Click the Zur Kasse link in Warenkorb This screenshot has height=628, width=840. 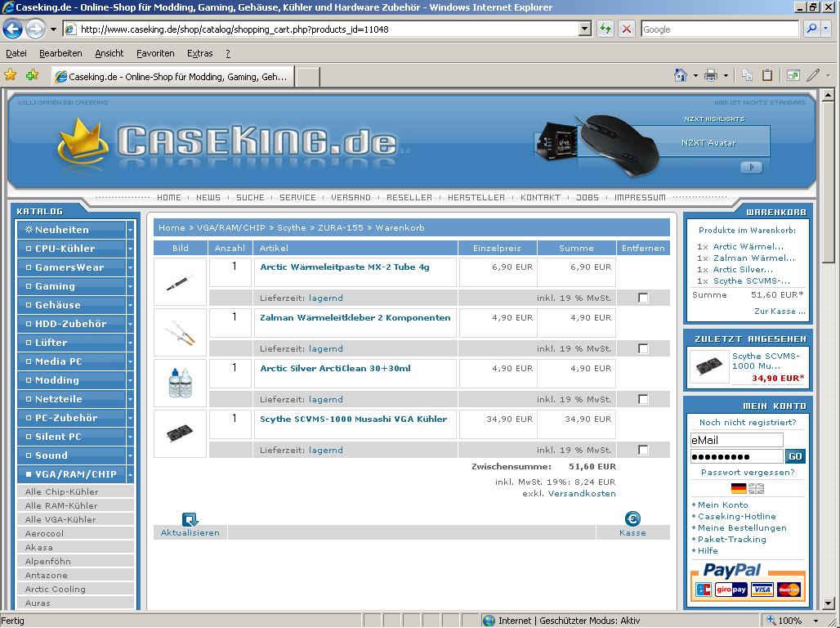point(780,311)
